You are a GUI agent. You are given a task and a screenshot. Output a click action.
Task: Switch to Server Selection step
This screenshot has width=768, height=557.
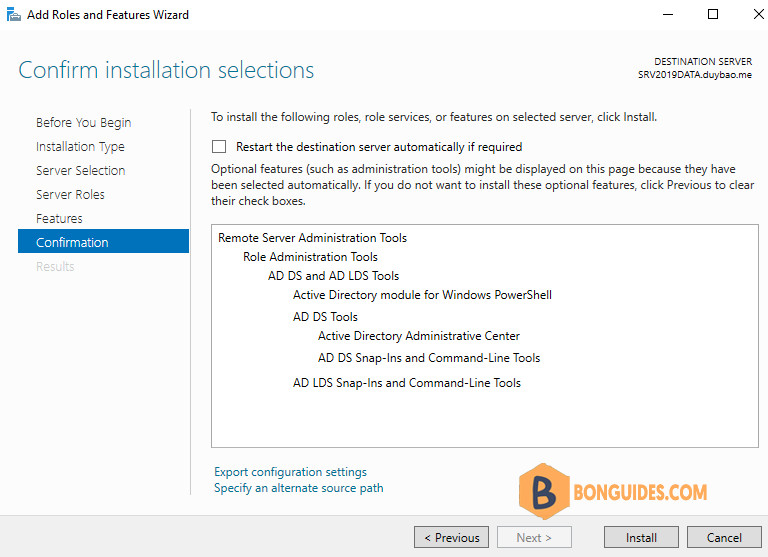pyautogui.click(x=81, y=170)
